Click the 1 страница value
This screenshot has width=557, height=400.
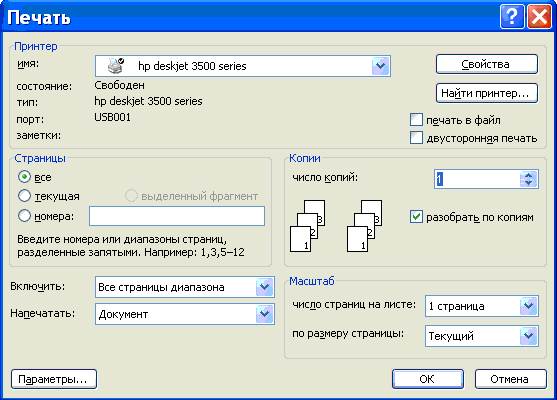pos(456,306)
